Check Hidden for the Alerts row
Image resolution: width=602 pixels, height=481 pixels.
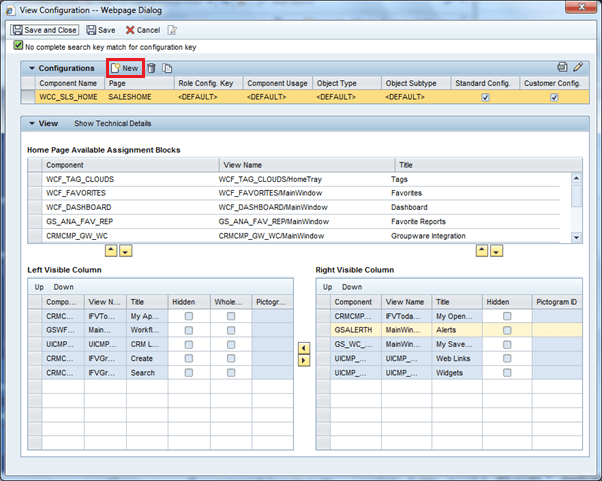point(507,329)
